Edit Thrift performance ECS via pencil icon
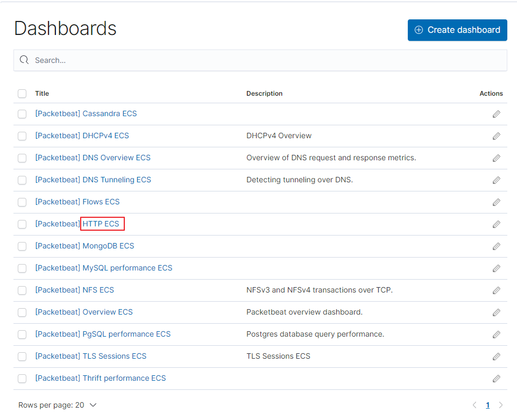Screen dimensions: 517x420 click(x=496, y=379)
